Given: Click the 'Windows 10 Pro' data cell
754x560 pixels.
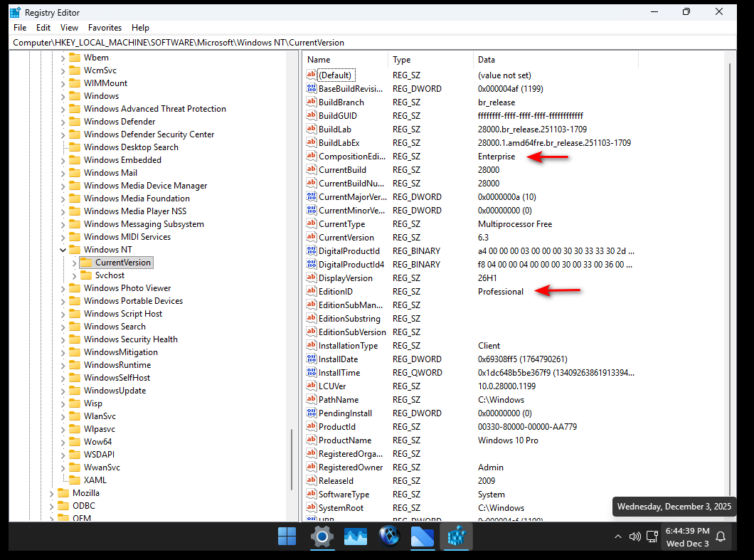Looking at the screenshot, I should [508, 440].
